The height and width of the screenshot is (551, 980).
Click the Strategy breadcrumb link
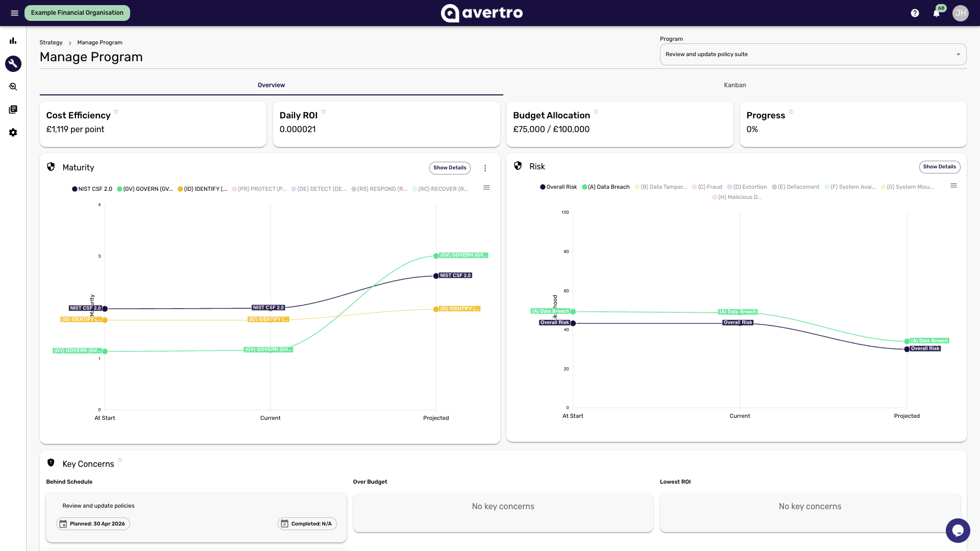pyautogui.click(x=51, y=43)
